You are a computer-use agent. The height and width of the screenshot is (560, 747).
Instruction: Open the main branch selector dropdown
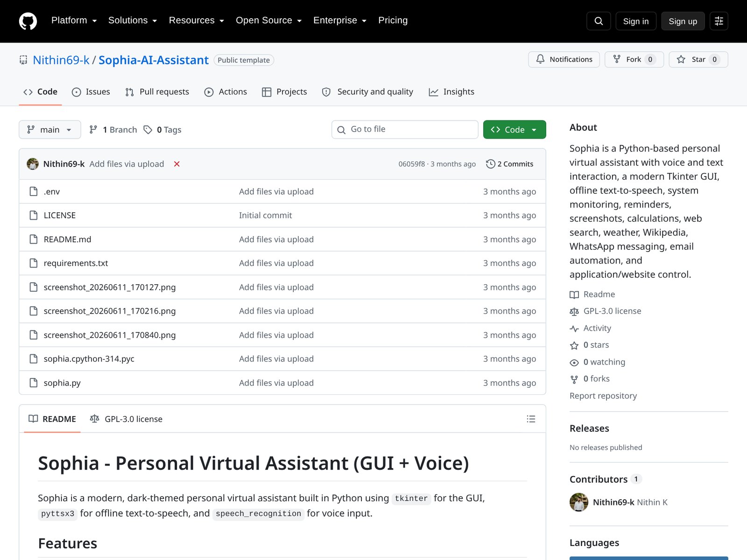pyautogui.click(x=50, y=130)
